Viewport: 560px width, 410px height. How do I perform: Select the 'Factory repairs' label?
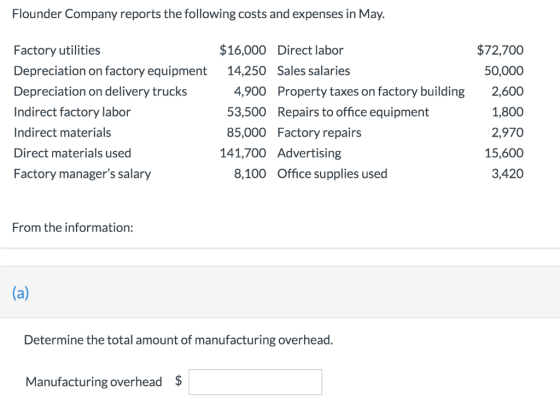(320, 133)
